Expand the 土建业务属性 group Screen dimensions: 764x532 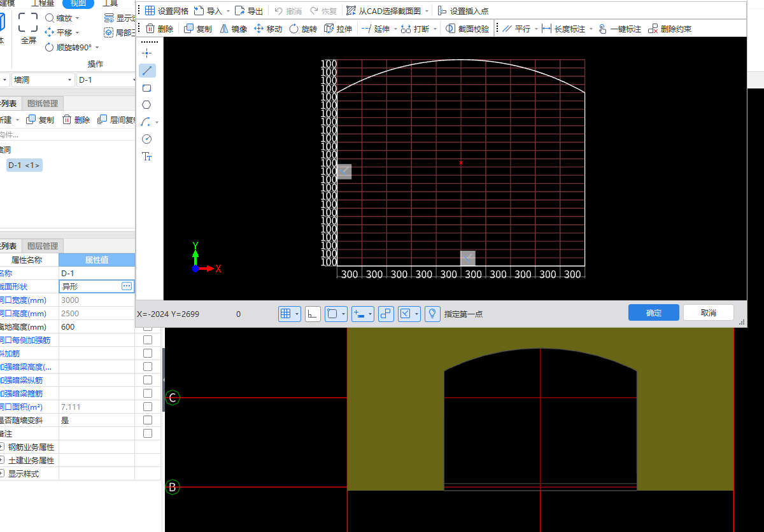click(x=2, y=460)
